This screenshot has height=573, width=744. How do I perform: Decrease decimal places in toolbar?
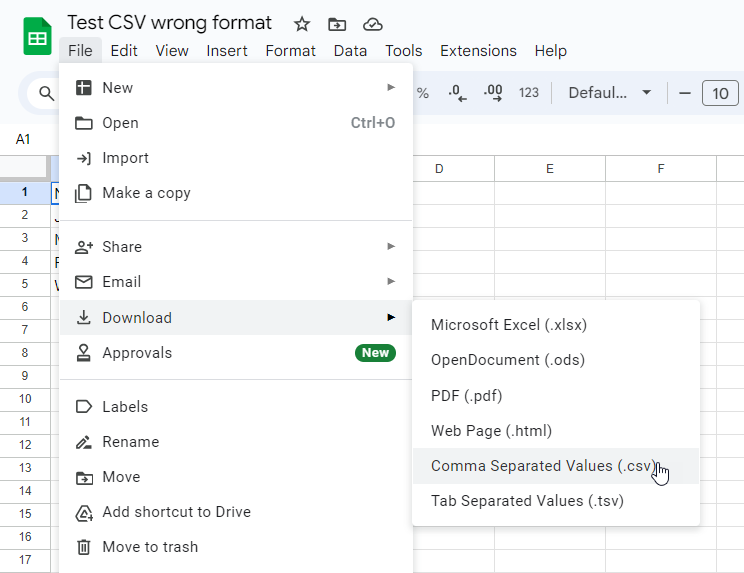tap(457, 93)
